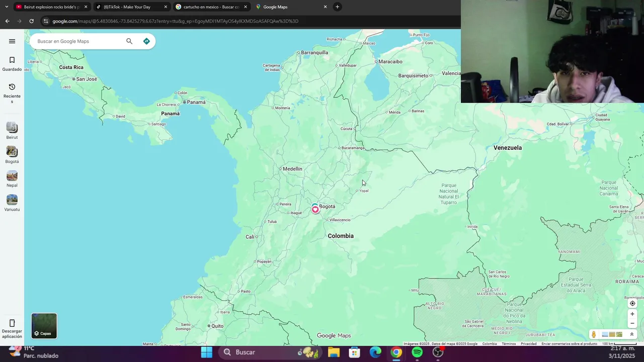
Task: Select Vanuatu from recent places sidebar
Action: tap(12, 203)
